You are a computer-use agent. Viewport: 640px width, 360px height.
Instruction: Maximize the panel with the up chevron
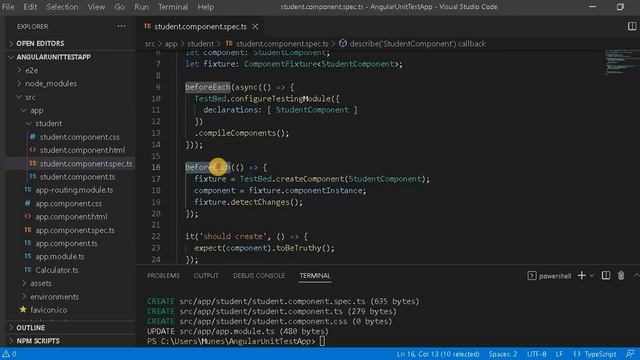click(636, 276)
